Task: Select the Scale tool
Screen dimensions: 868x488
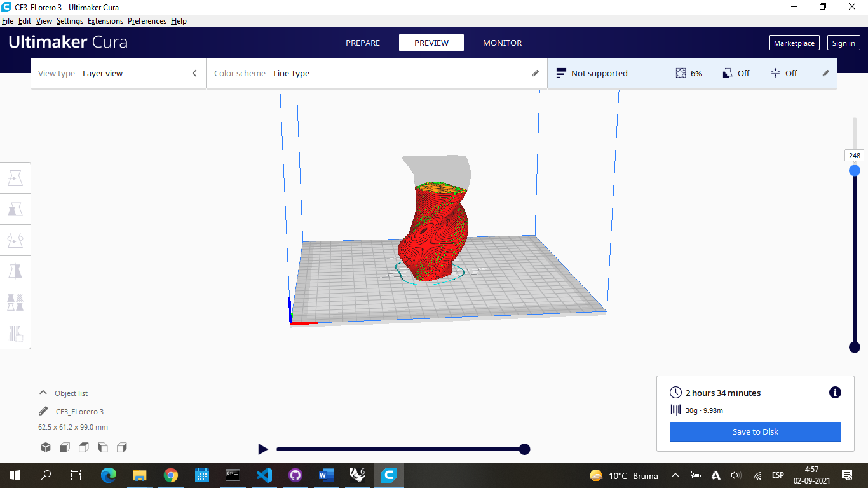Action: pyautogui.click(x=15, y=208)
